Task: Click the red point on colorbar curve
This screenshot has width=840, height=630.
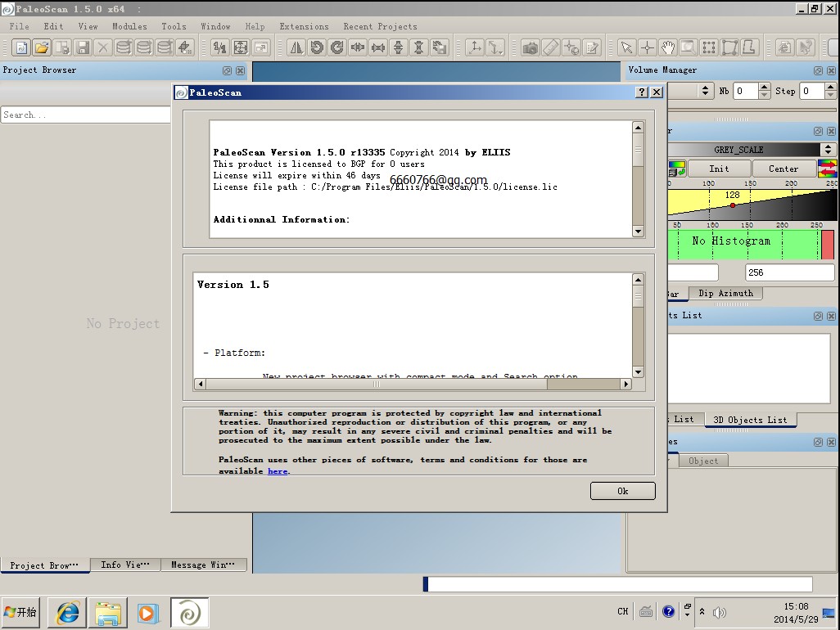Action: pos(732,205)
